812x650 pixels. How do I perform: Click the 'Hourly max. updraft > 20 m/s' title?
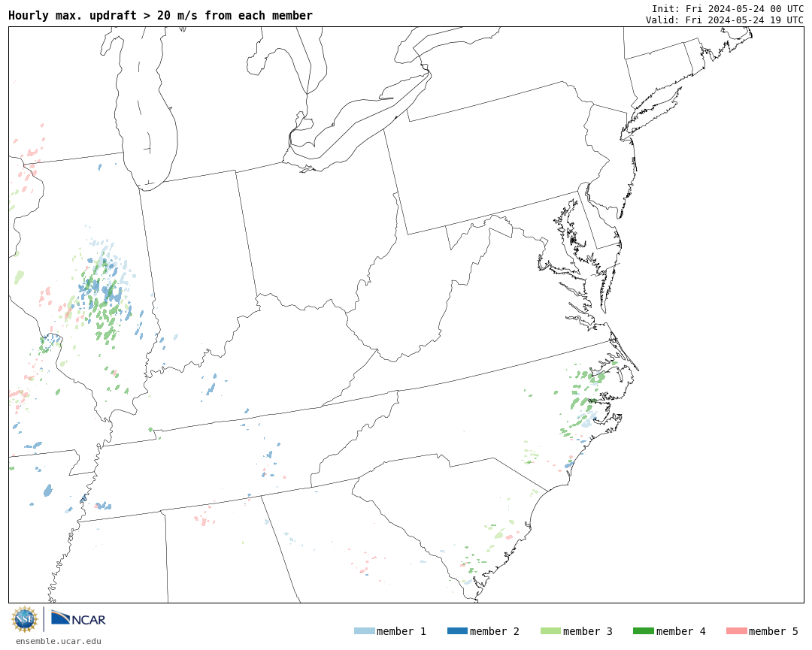(x=161, y=16)
